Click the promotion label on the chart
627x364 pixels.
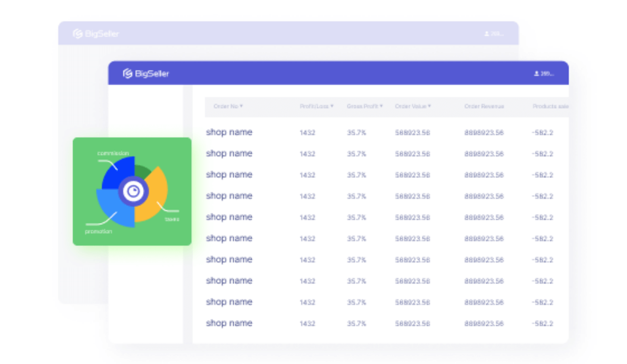(98, 232)
